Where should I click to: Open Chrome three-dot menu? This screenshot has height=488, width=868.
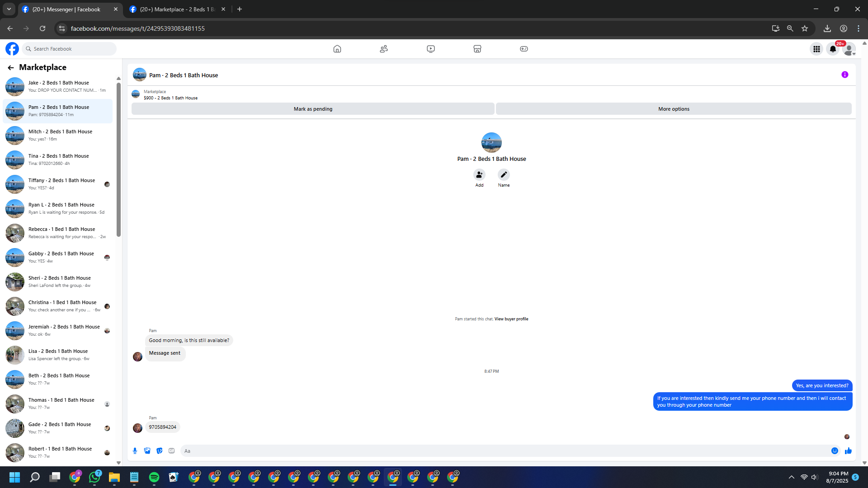click(859, 28)
